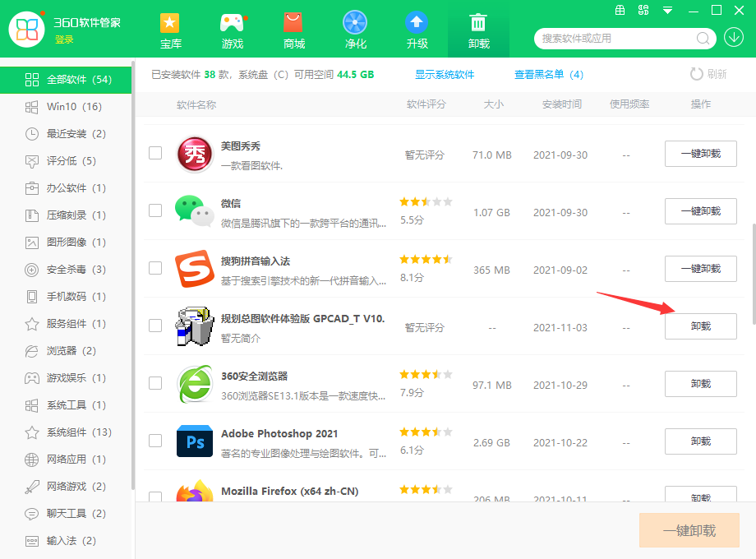Select Win10 (16) category

point(66,107)
